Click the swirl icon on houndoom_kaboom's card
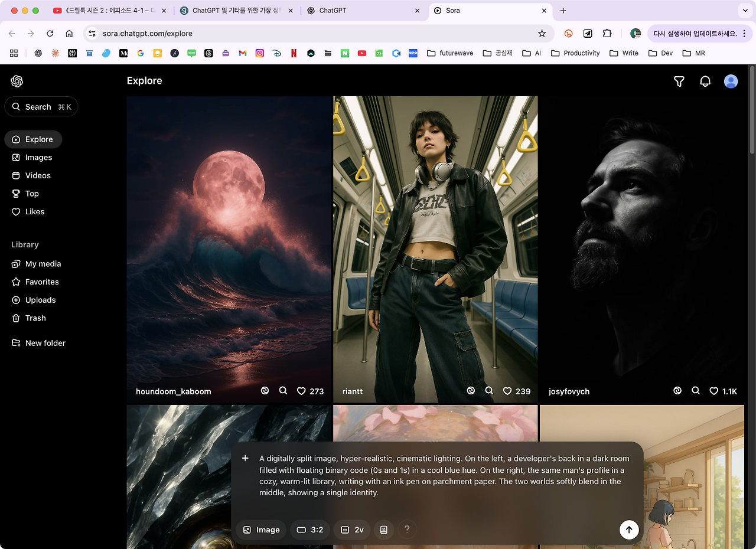756x549 pixels. click(265, 391)
